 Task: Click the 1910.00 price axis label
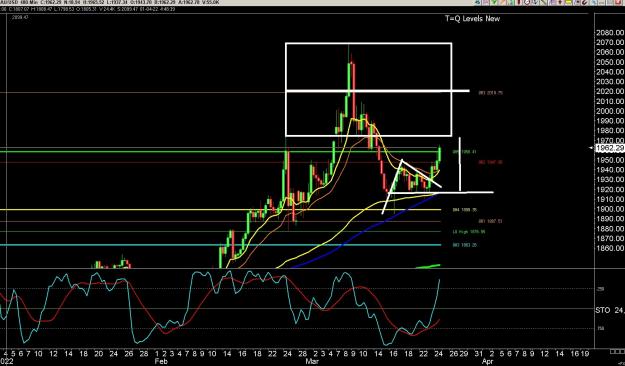tap(610, 199)
